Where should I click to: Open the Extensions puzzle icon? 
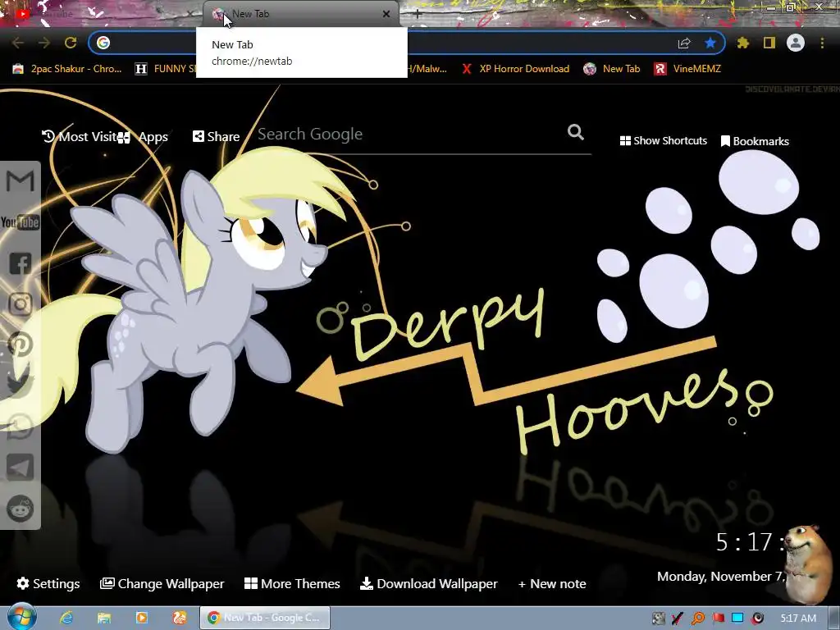743,43
